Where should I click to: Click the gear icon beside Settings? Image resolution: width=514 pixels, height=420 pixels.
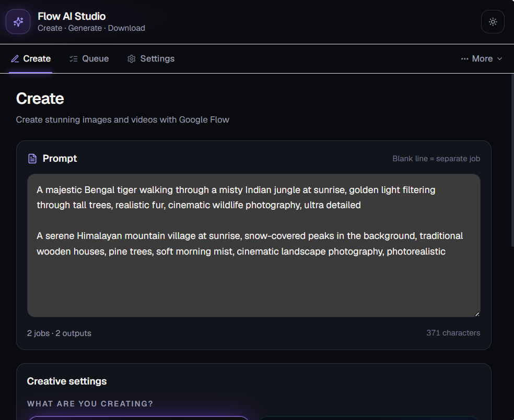click(x=132, y=58)
